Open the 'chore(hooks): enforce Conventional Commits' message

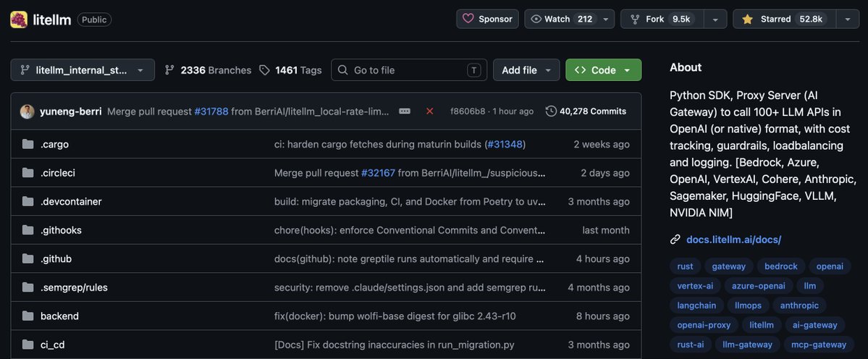[410, 230]
